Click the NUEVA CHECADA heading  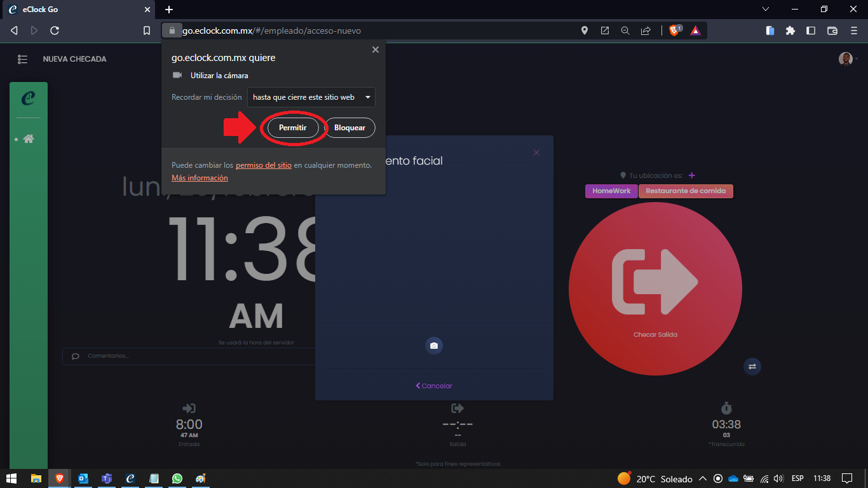tap(74, 59)
